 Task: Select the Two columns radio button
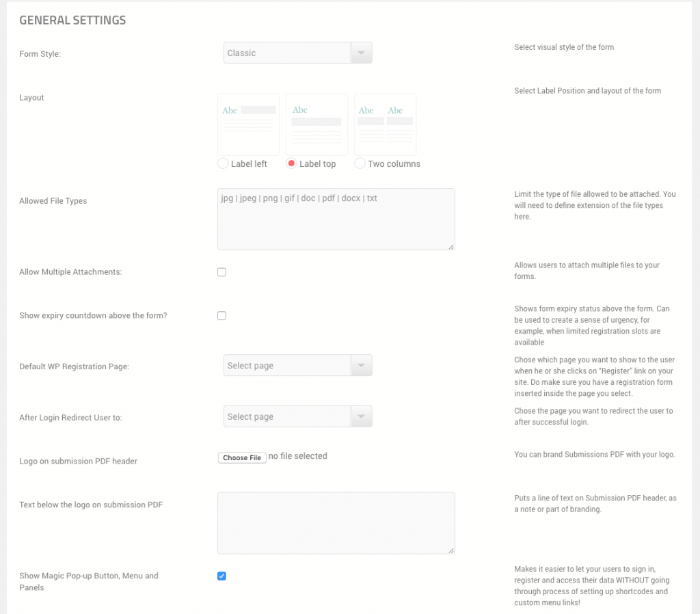[360, 163]
